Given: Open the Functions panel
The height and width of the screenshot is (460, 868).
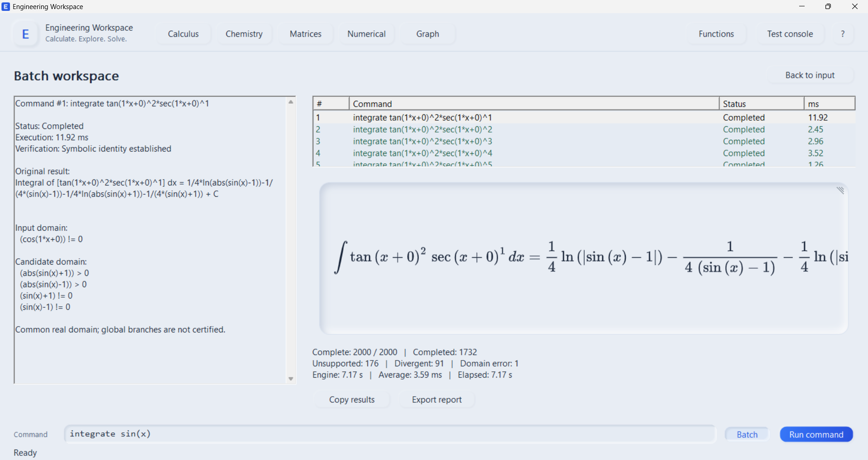Looking at the screenshot, I should 716,34.
